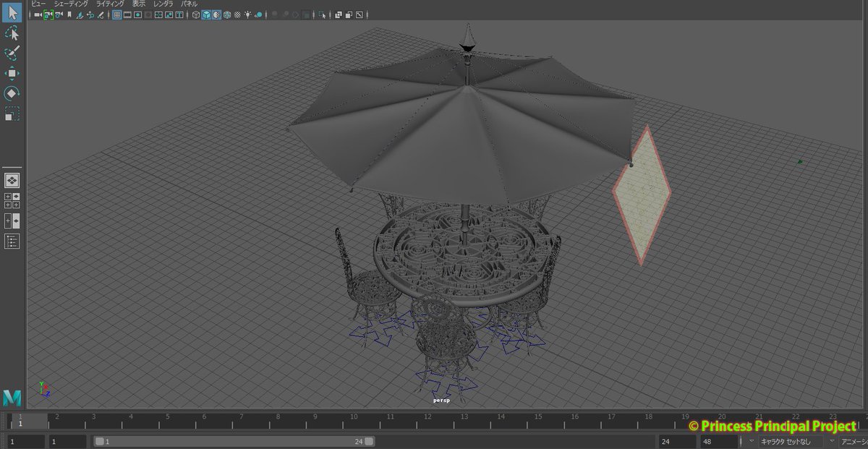Enable Wireframe on Shaded icon

pos(226,14)
